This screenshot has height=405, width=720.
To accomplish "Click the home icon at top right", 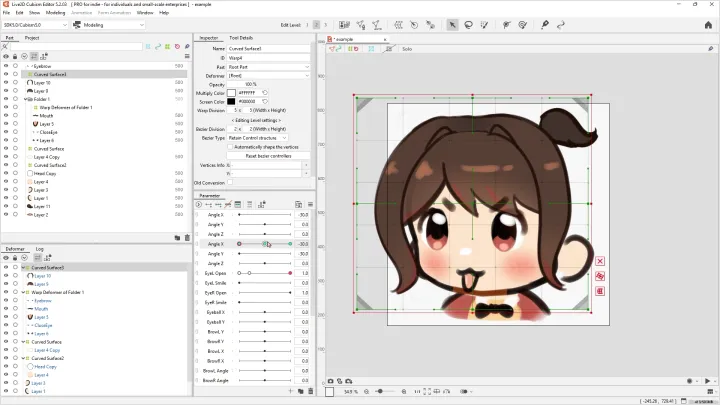I will (x=708, y=25).
